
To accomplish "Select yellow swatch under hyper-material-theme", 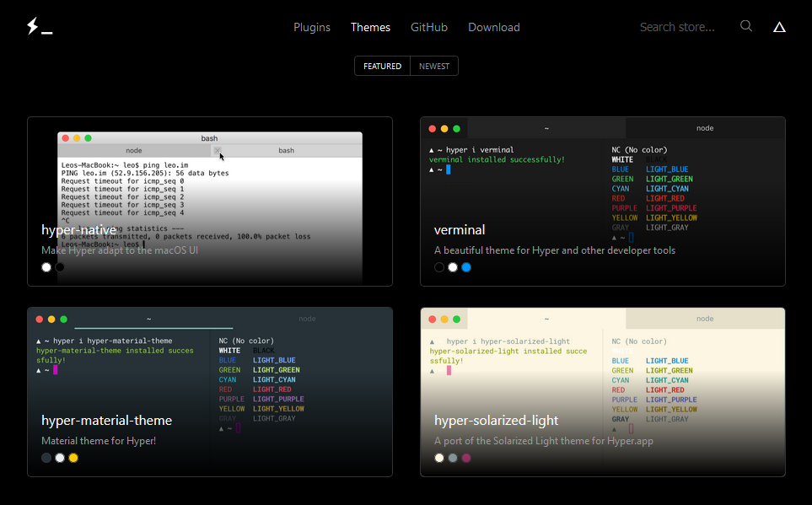I will (x=73, y=458).
